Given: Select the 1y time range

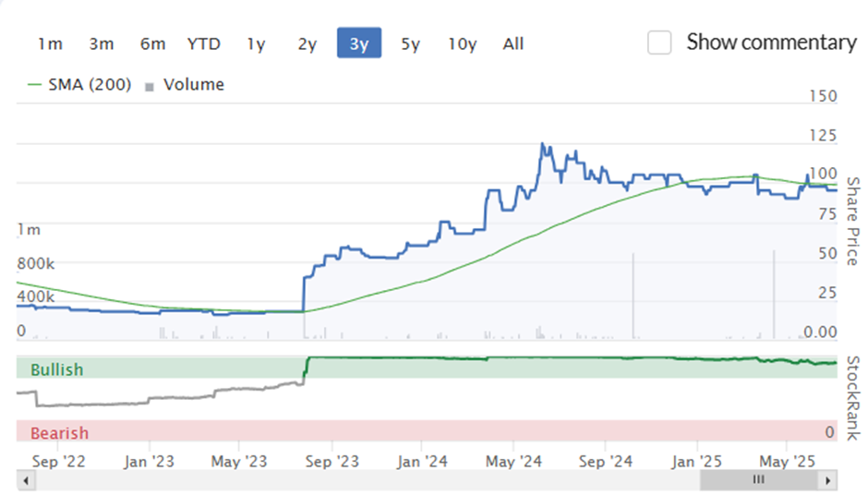Looking at the screenshot, I should pyautogui.click(x=256, y=43).
